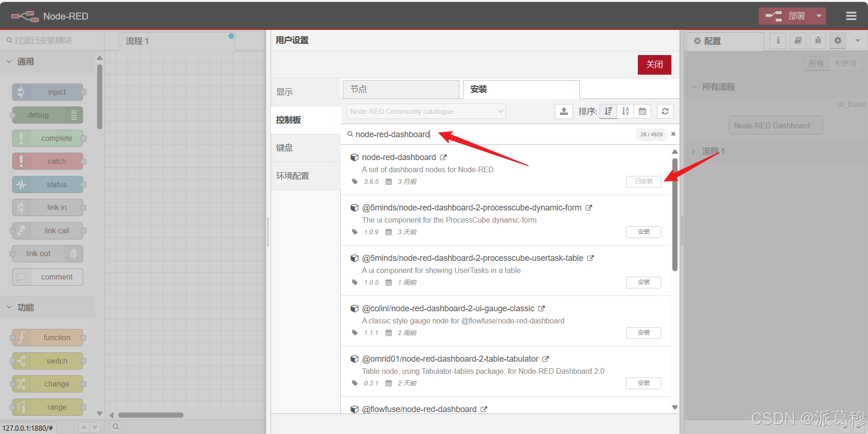Image resolution: width=868 pixels, height=434 pixels.
Task: Open table-tabulator external link icon
Action: pos(545,359)
